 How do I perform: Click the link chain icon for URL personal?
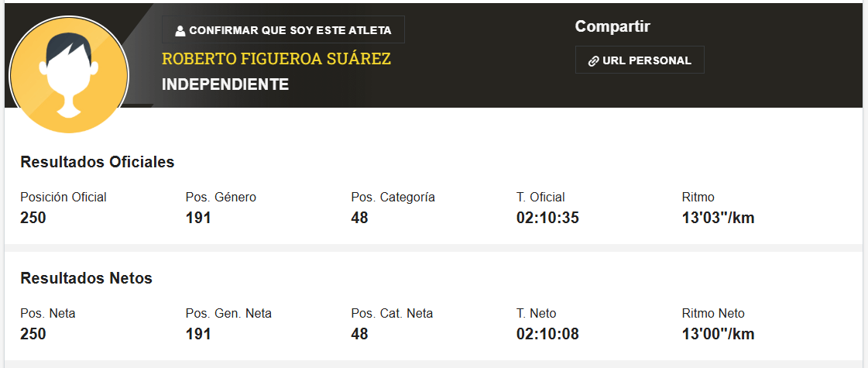click(593, 61)
